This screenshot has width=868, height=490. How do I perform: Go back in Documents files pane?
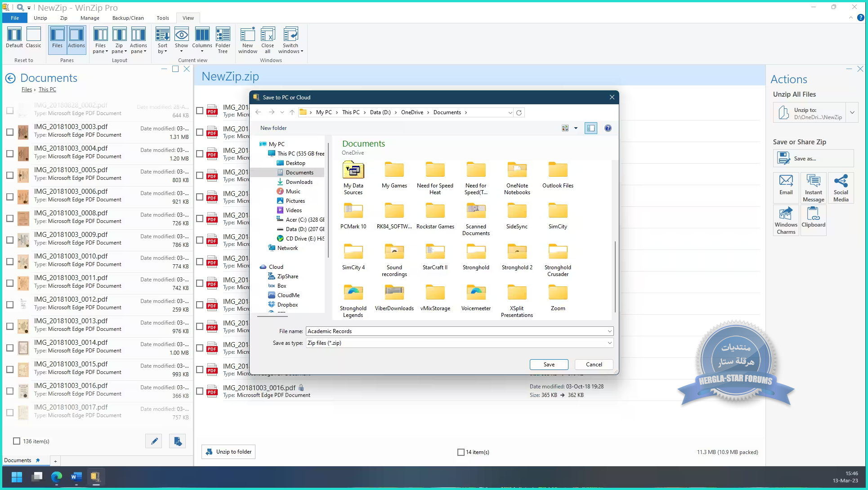tap(10, 78)
